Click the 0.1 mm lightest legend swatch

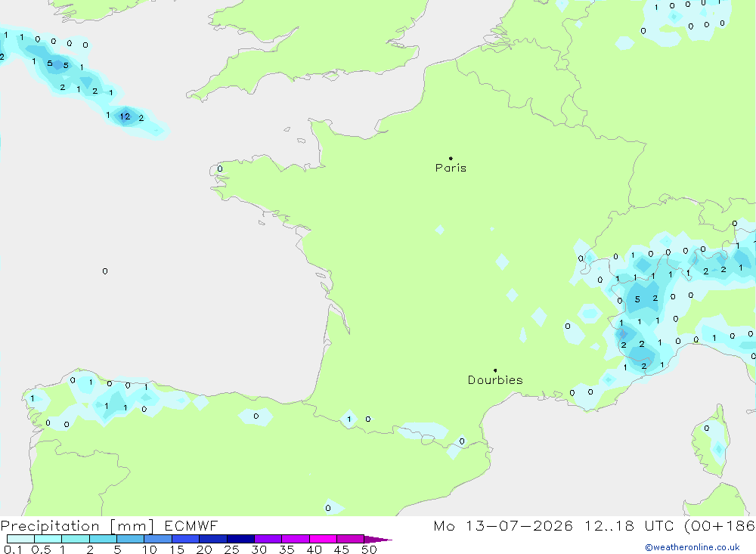[x=20, y=539]
